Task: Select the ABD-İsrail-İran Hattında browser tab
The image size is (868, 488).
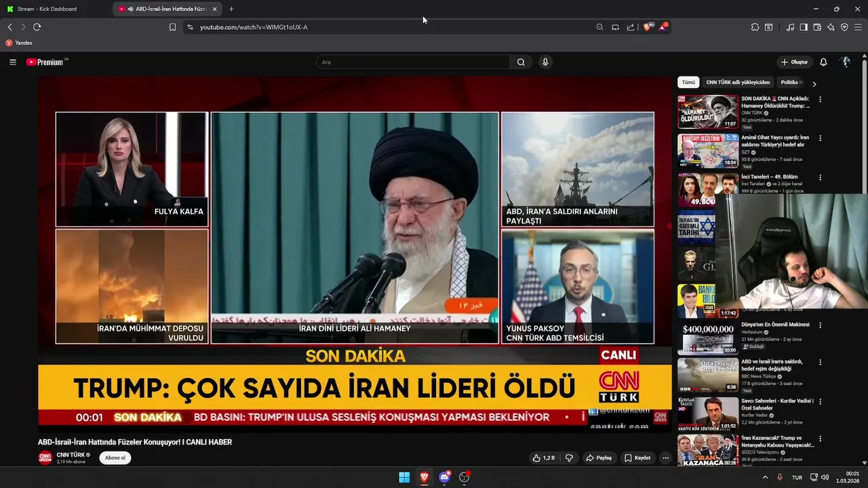Action: (x=165, y=9)
